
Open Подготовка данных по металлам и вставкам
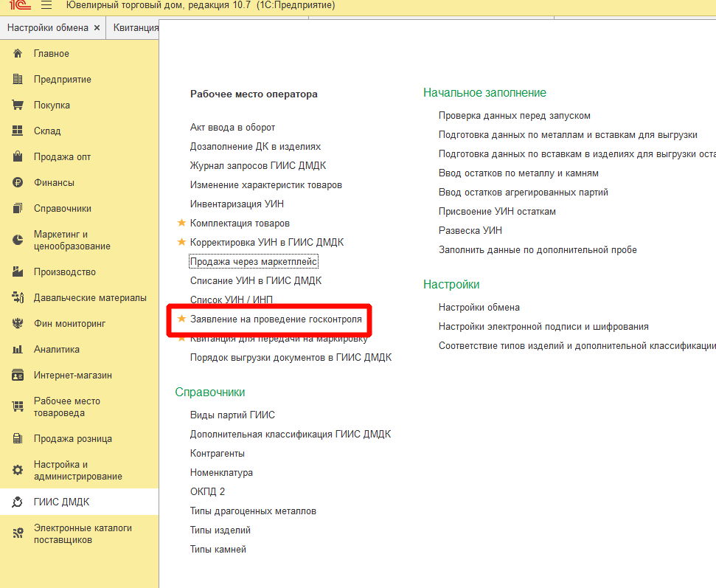(568, 135)
